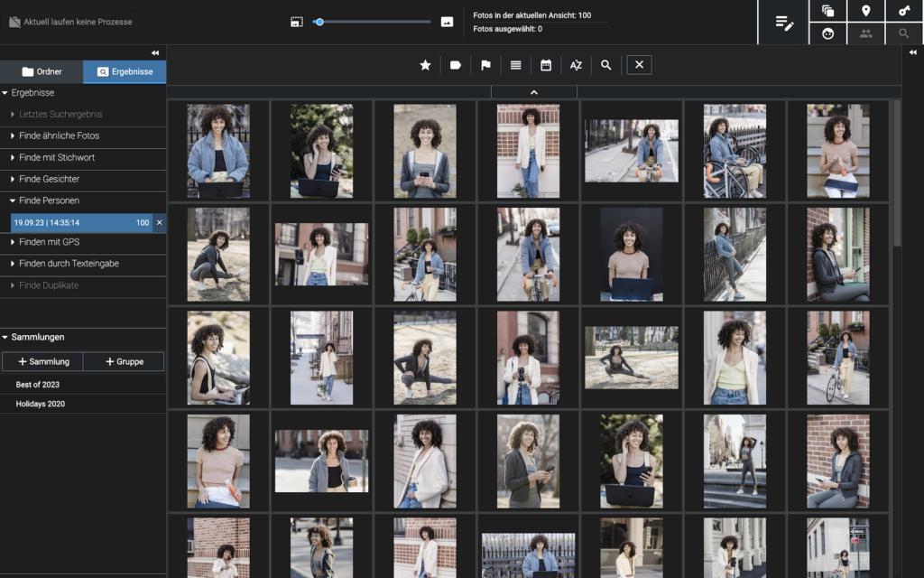Click the magnifier search icon in toolbar

pyautogui.click(x=606, y=65)
